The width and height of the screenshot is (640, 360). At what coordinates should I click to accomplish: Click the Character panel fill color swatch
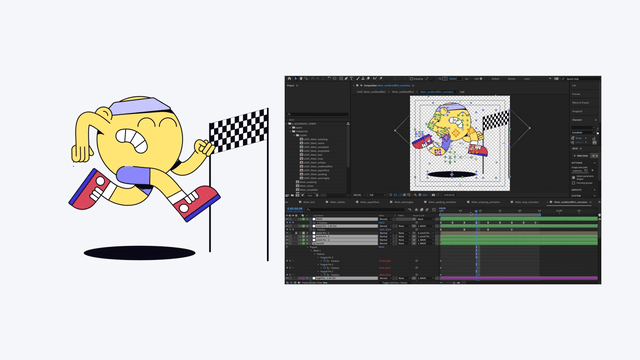[x=598, y=133]
